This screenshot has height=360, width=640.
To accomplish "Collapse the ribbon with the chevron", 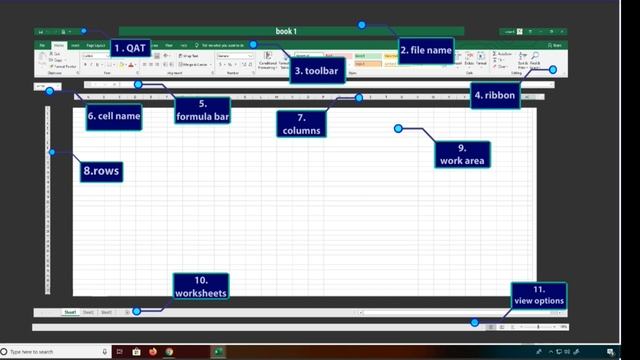I will (x=564, y=73).
